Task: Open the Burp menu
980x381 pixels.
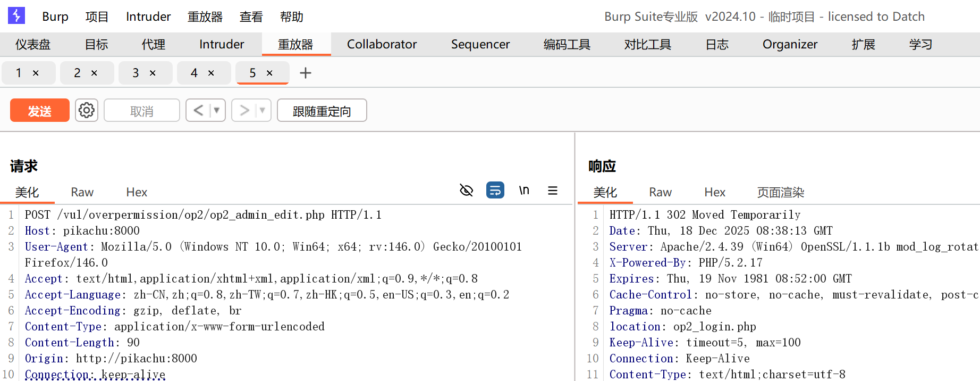Action: click(55, 16)
